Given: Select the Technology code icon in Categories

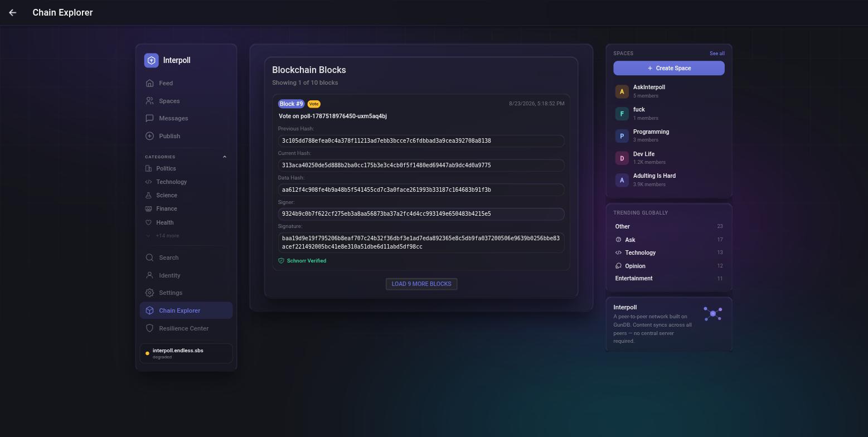Looking at the screenshot, I should [148, 182].
